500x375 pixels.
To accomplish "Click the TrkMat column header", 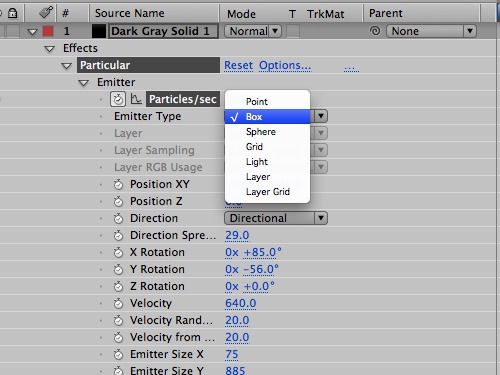I will pos(326,14).
